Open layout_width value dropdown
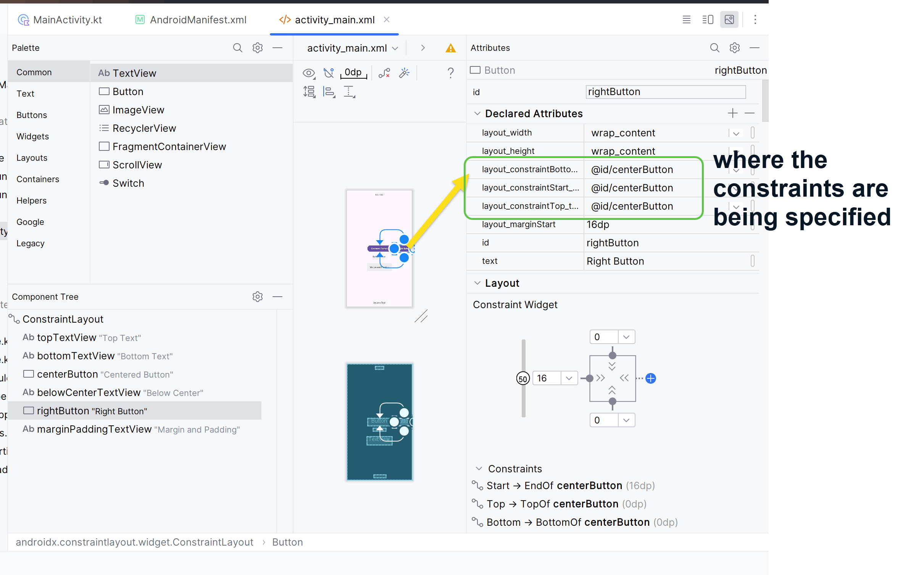 pos(736,133)
